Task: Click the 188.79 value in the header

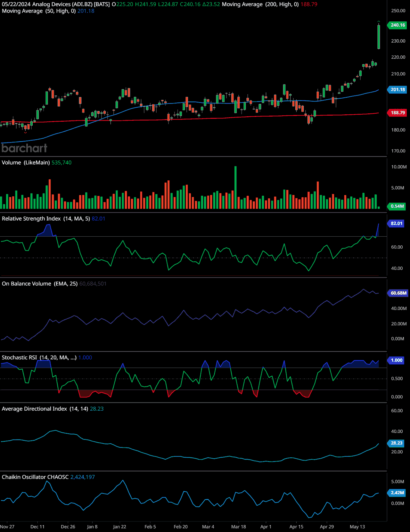Action: pyautogui.click(x=309, y=4)
